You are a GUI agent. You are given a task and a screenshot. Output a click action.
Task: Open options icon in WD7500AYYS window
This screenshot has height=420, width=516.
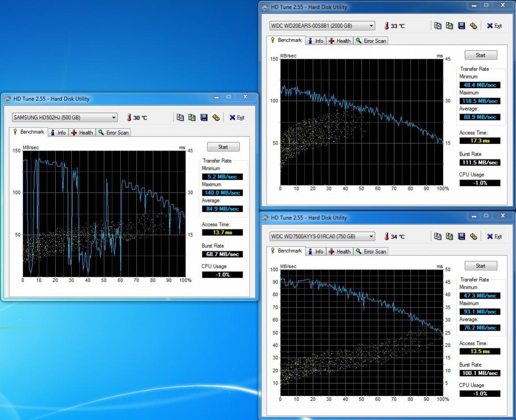coord(474,236)
